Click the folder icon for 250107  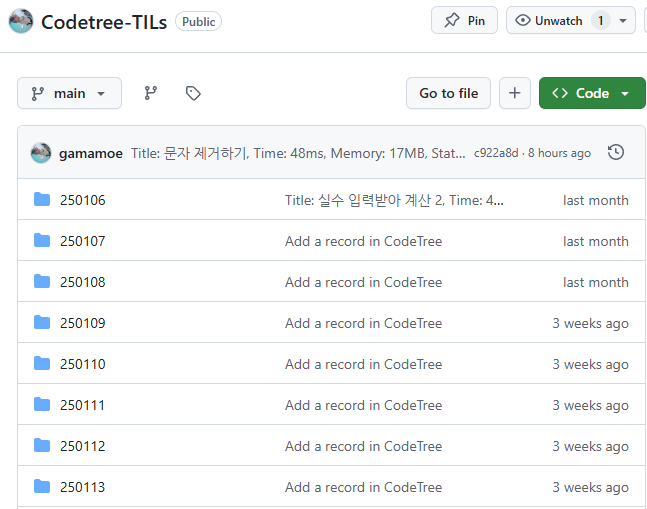(42, 240)
